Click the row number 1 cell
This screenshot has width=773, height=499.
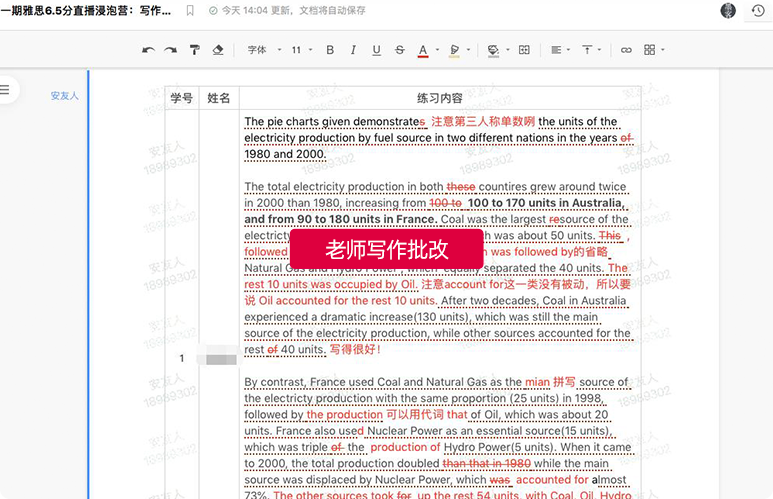(182, 358)
